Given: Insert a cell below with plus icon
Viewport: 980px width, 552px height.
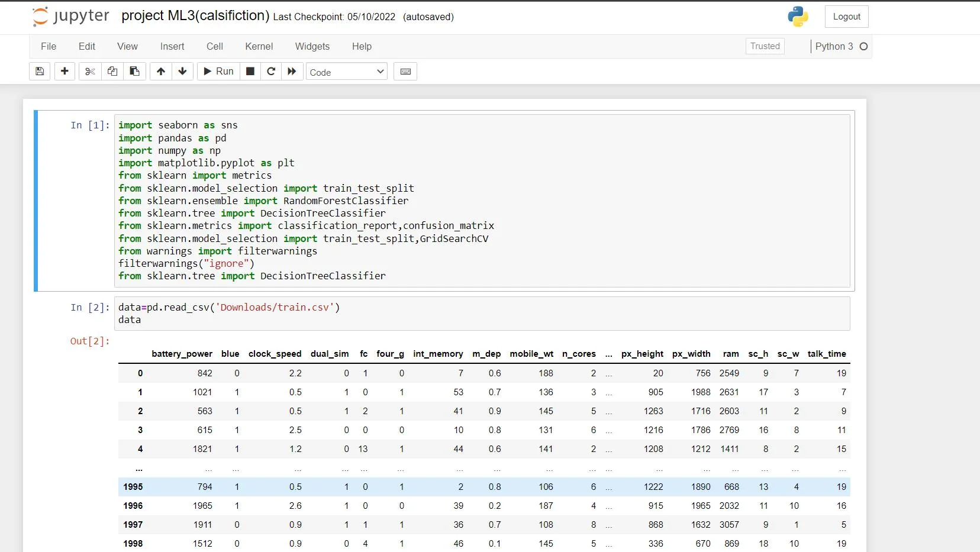Looking at the screenshot, I should pyautogui.click(x=65, y=72).
